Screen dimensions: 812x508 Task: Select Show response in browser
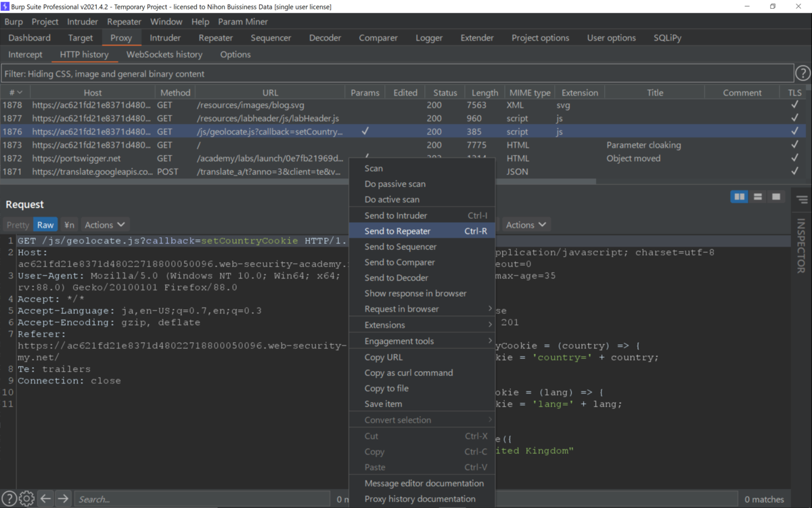point(422,293)
